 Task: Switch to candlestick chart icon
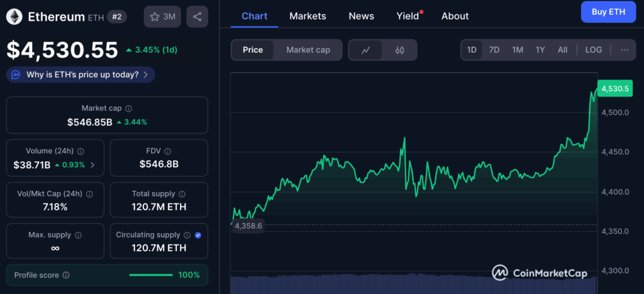(399, 50)
